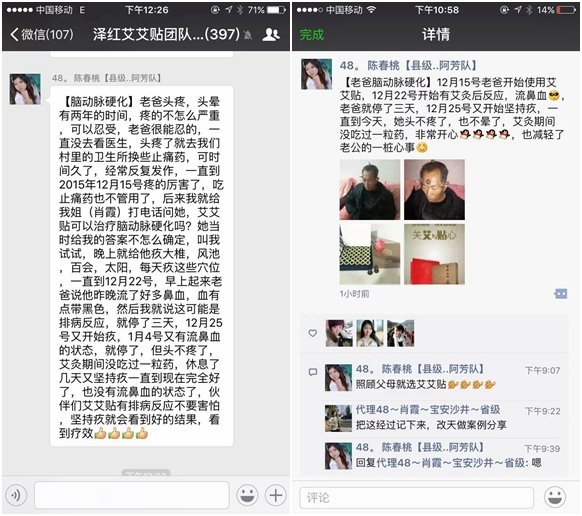Open first photo of man sitting on sofa
Viewport: 582px width, 516px height.
370,190
